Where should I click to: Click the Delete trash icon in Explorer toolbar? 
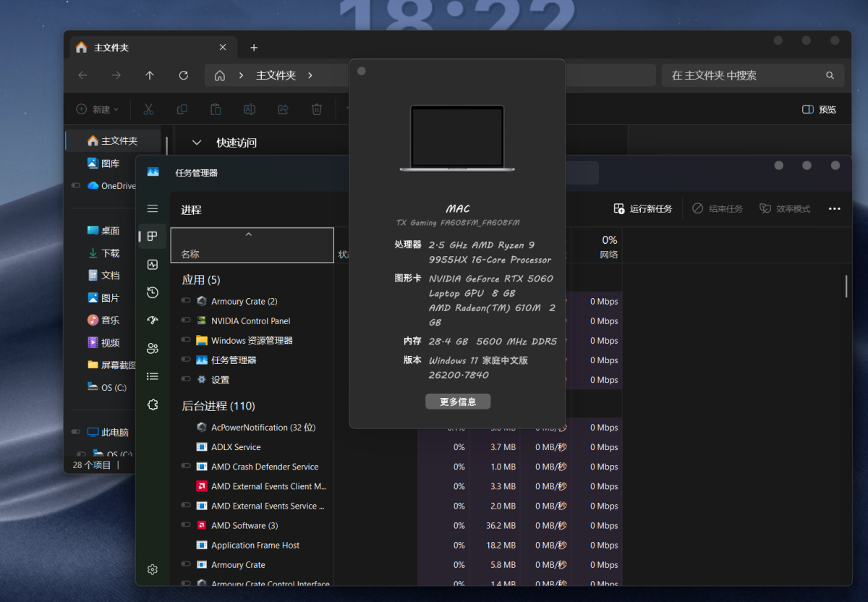pyautogui.click(x=316, y=109)
